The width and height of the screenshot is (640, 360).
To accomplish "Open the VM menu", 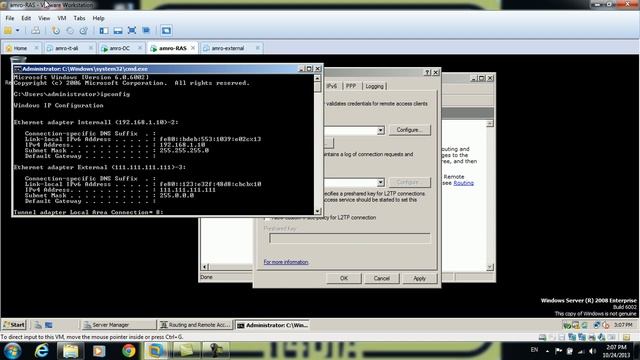I will click(x=62, y=18).
